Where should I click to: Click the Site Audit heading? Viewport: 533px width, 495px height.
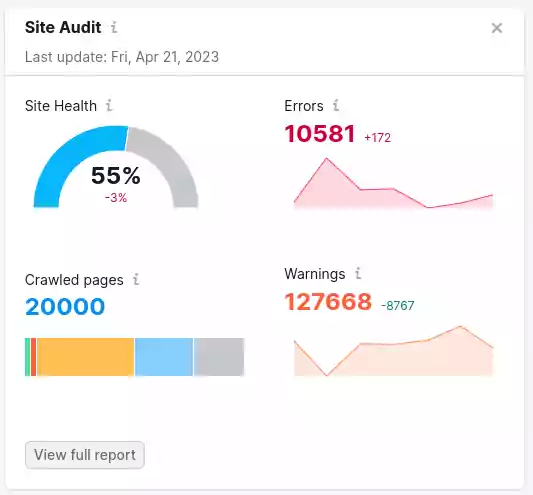point(63,27)
